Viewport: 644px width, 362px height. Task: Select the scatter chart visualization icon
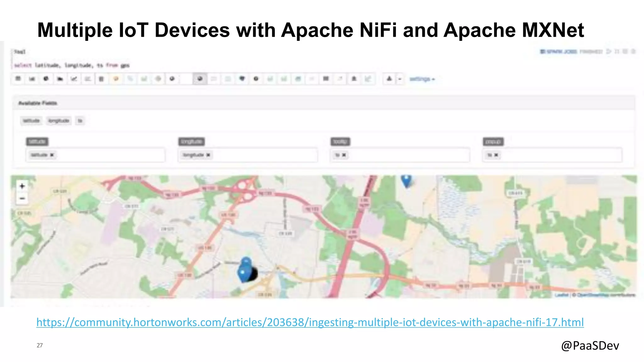pos(87,79)
